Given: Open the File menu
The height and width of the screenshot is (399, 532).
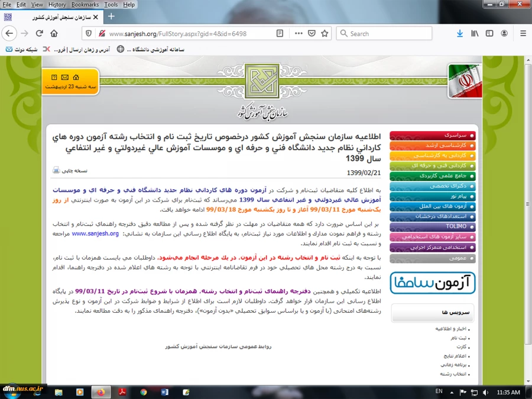Looking at the screenshot, I should coord(7,4).
